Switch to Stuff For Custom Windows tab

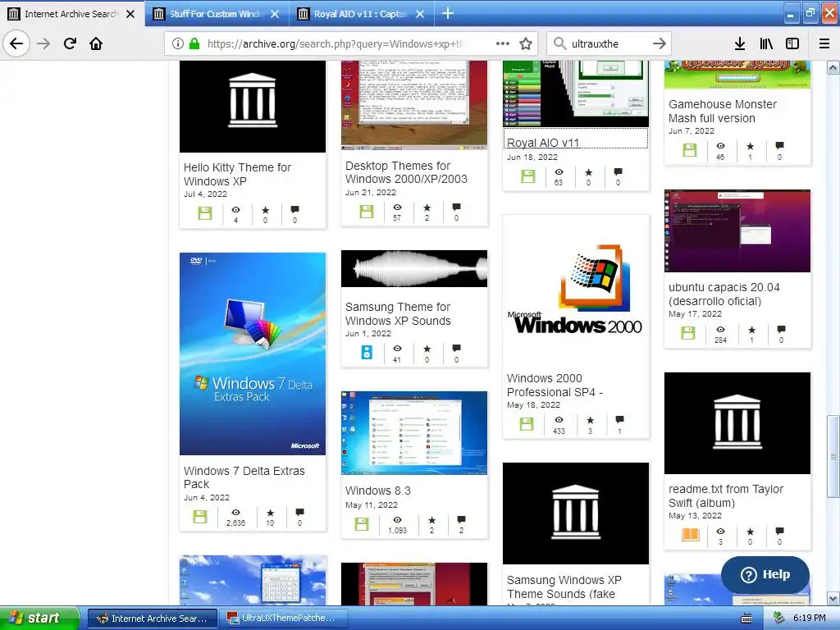[x=216, y=14]
